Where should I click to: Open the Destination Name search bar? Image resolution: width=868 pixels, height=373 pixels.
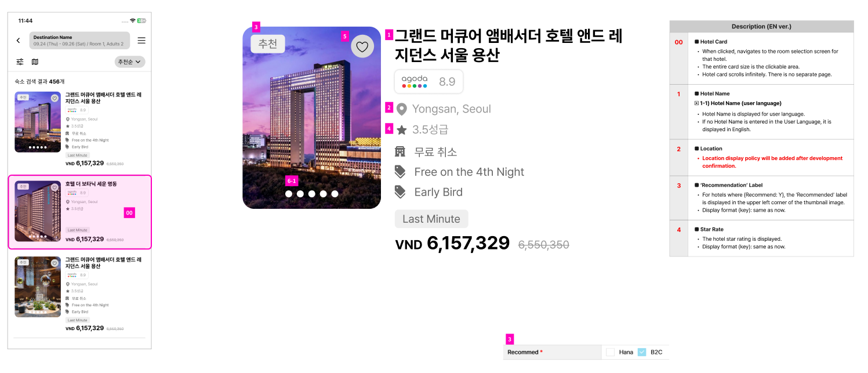click(79, 41)
